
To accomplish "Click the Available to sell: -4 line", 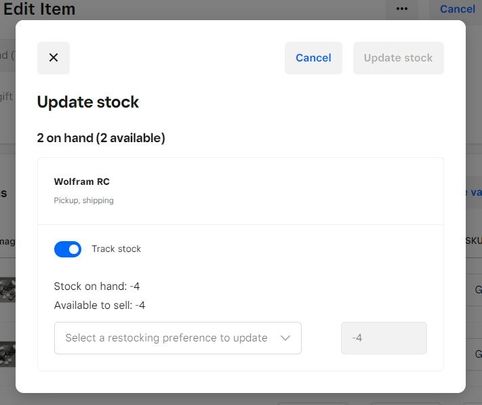I will pos(99,305).
